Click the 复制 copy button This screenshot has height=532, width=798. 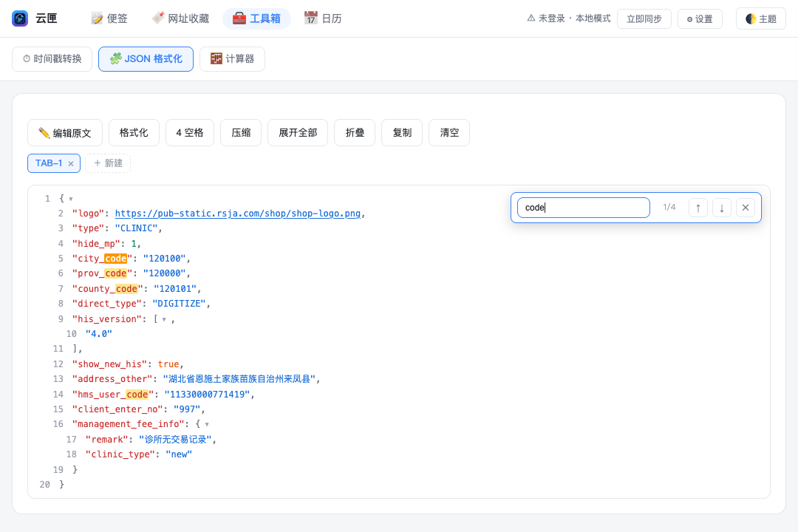point(402,133)
